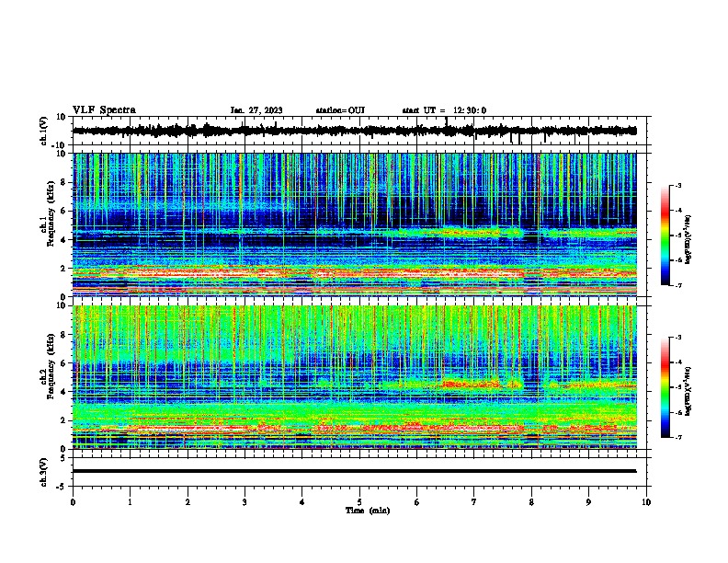Click the "-7" tick on ch.2 colorbar

pyautogui.click(x=677, y=437)
